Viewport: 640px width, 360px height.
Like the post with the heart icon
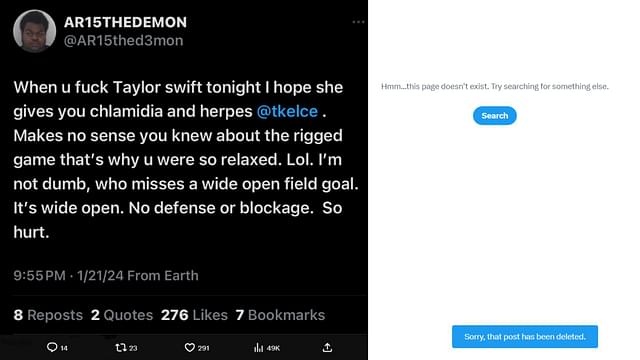pyautogui.click(x=190, y=347)
